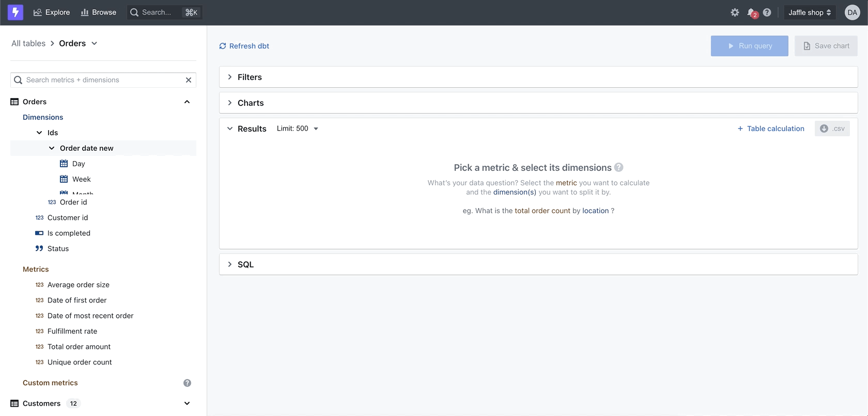Click the 123 icon beside Order id

coord(52,202)
